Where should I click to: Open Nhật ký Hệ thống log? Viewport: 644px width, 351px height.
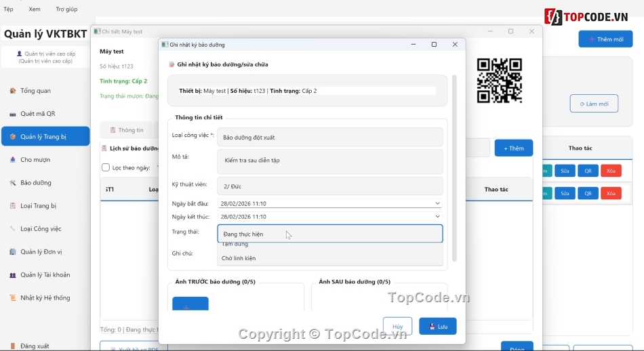(45, 297)
